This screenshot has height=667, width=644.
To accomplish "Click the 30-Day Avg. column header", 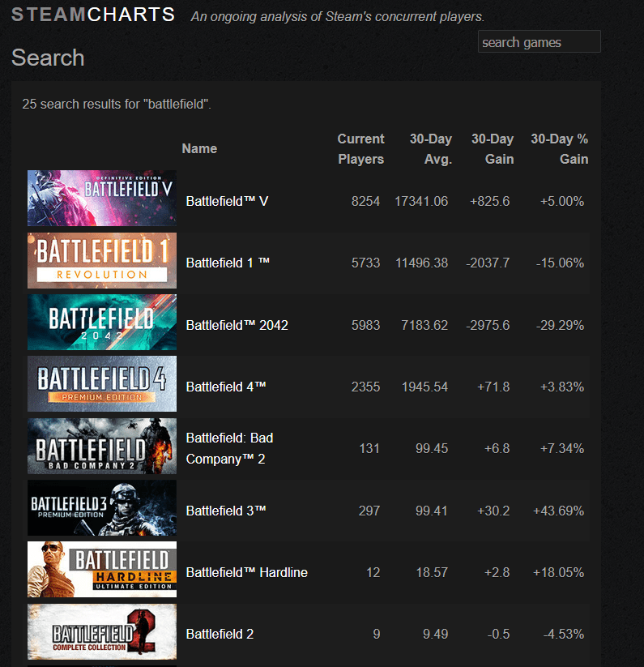I will (x=431, y=149).
